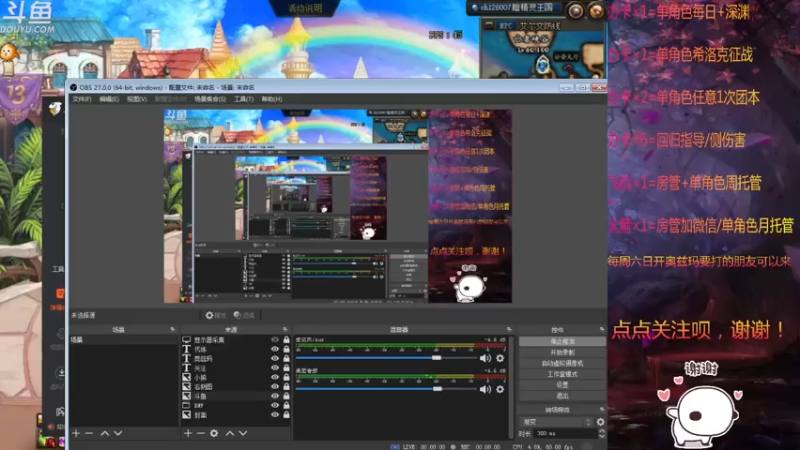
Task: Toggle visibility of the display capture source
Action: tap(275, 340)
